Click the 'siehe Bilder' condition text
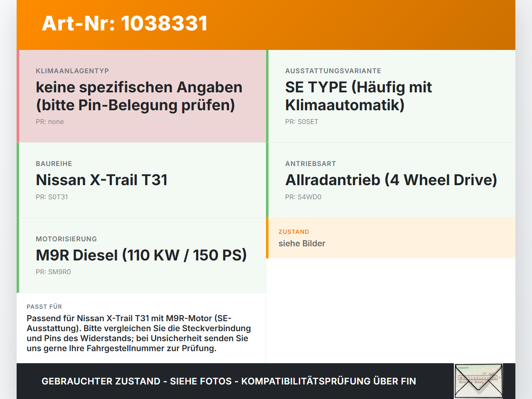This screenshot has height=399, width=532. 302,243
